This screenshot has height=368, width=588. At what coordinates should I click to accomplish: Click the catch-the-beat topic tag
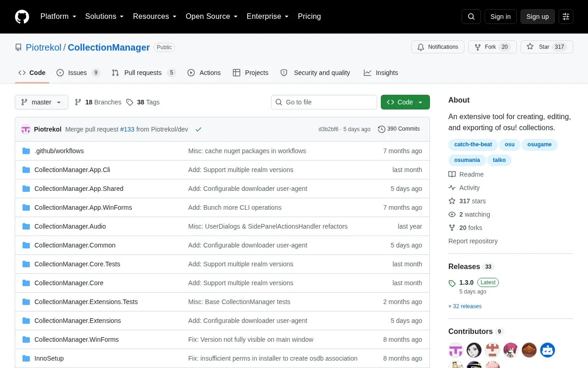tap(473, 145)
